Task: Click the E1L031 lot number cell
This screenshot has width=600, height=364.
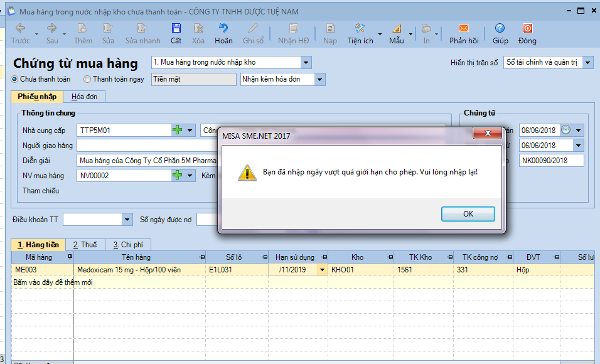Action: click(x=237, y=269)
